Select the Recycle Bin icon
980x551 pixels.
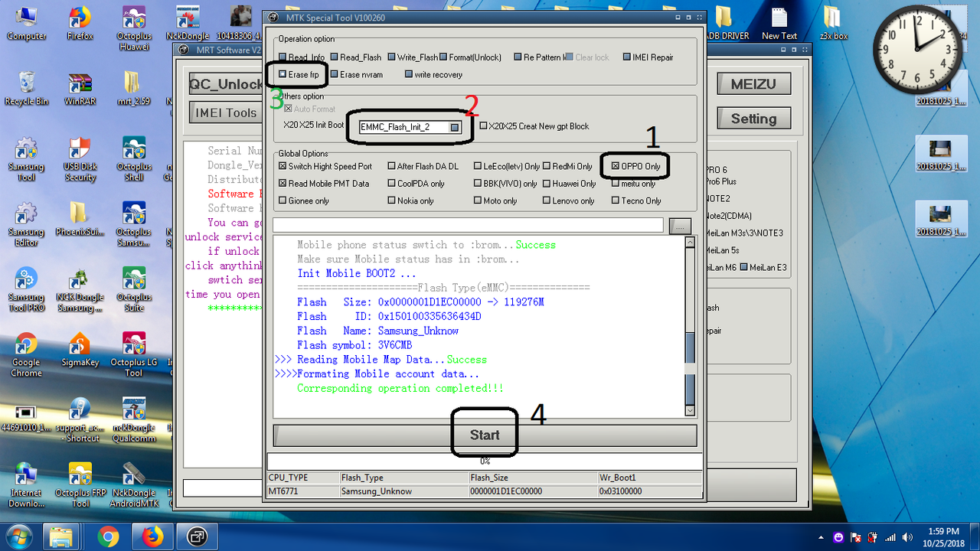26,88
